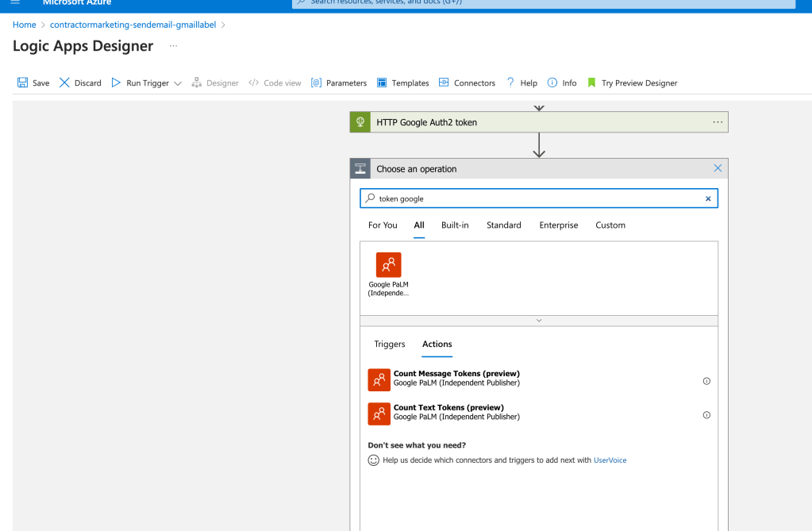Open the Run Trigger dropdown chevron
Viewport: 812px width, 531px height.
point(178,83)
